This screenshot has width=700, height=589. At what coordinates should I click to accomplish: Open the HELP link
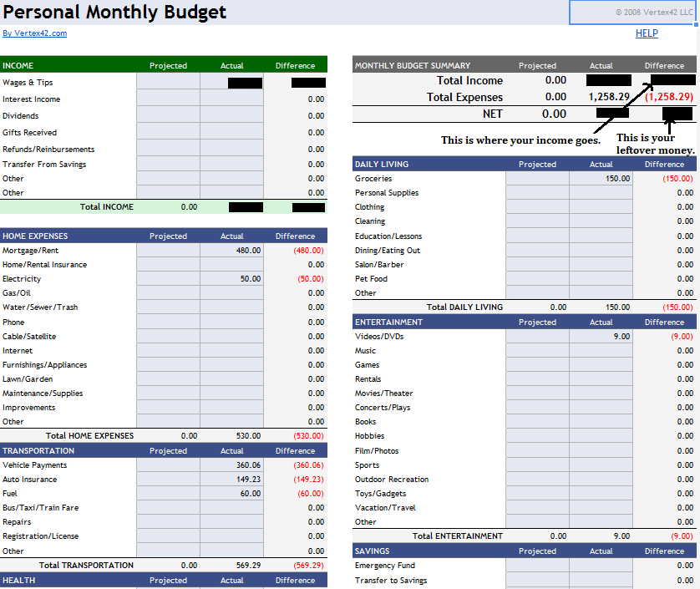coord(647,33)
